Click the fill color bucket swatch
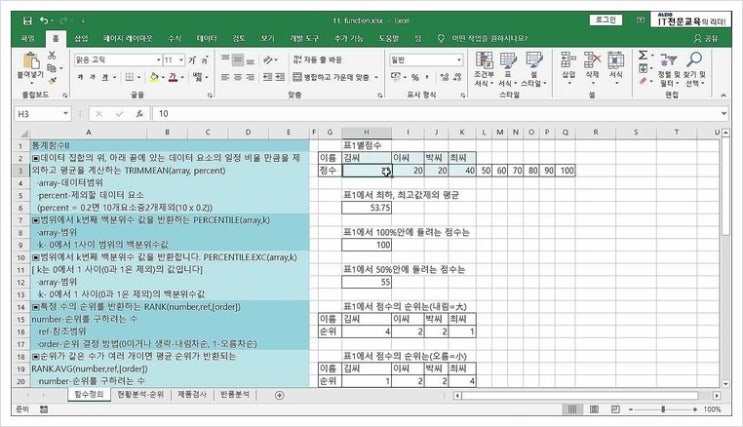 point(154,77)
